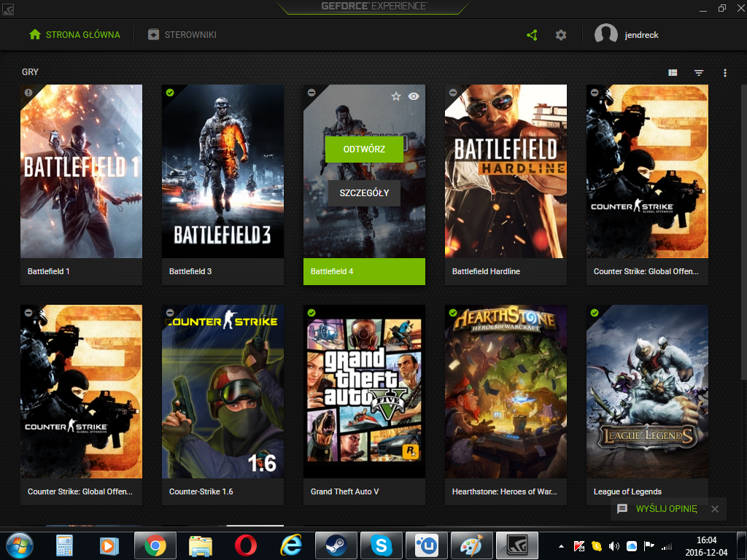Viewport: 747px width, 560px height.
Task: Open the Action Center flag icon
Action: [649, 546]
